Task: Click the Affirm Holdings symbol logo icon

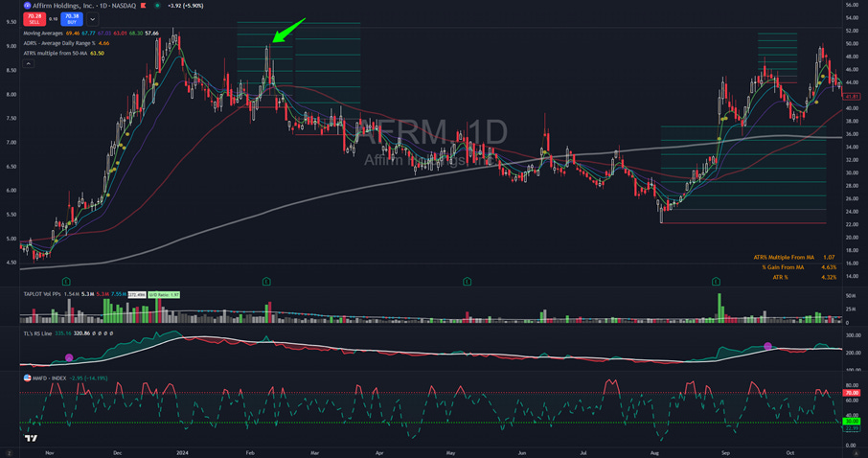Action: (27, 6)
